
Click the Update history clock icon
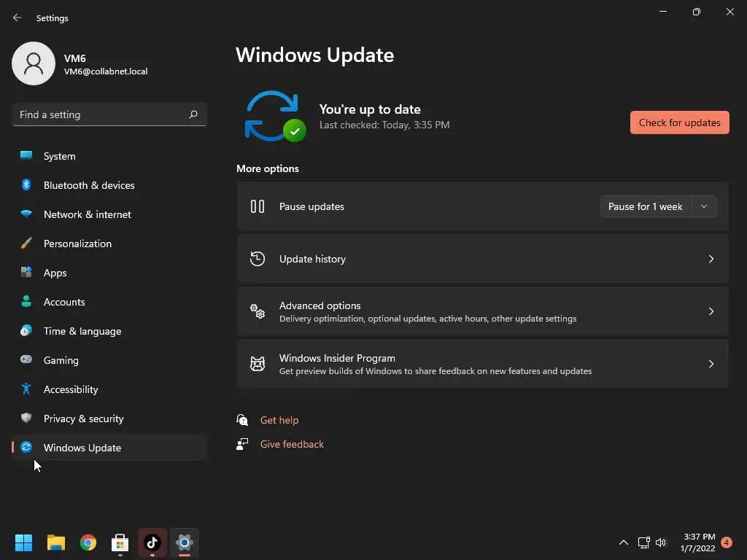258,259
